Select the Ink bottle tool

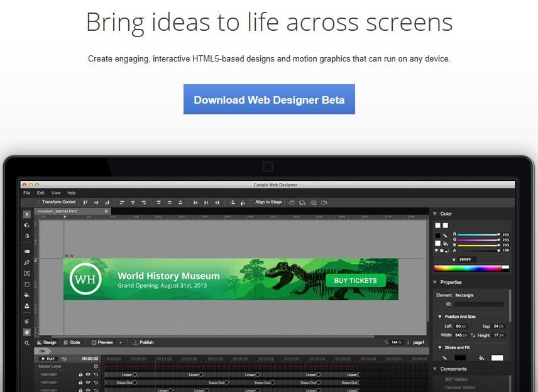point(27,306)
